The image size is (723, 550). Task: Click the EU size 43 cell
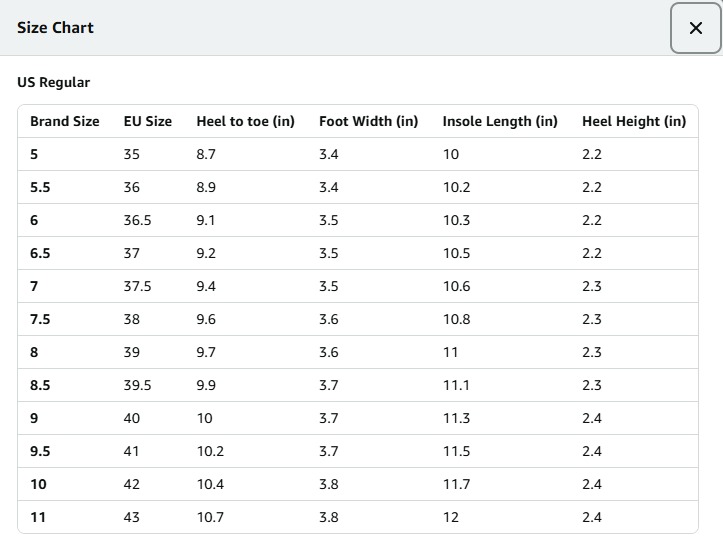[x=132, y=517]
